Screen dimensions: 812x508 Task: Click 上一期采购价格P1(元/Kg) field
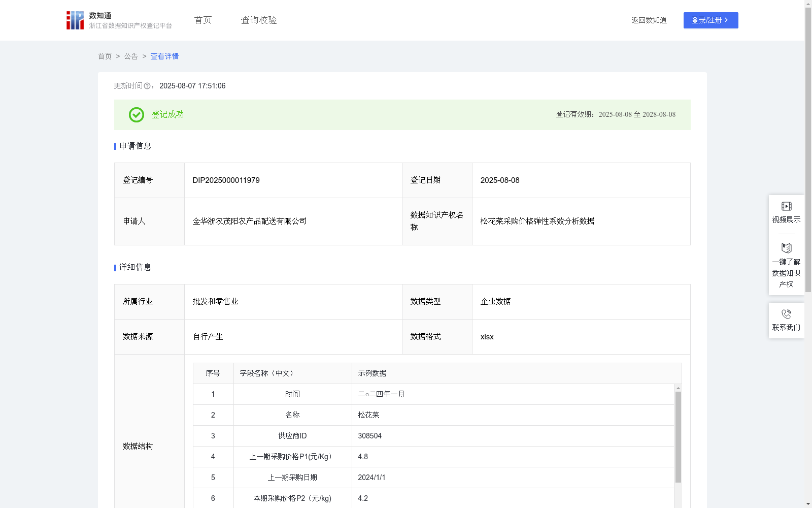(292, 457)
